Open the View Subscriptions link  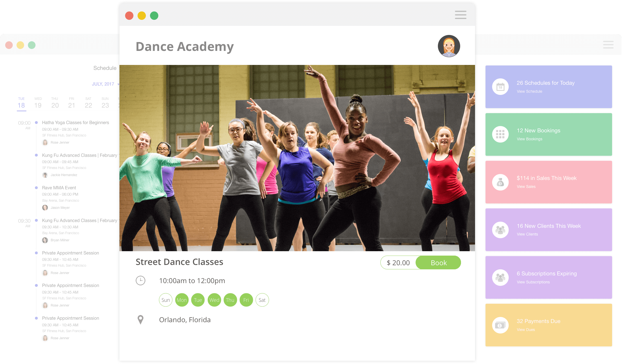(533, 282)
